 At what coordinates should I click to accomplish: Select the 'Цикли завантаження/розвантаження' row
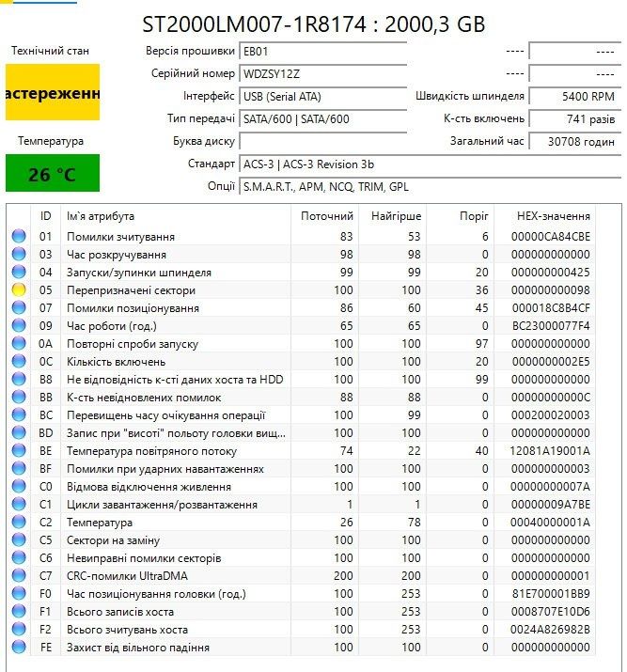coord(301,505)
